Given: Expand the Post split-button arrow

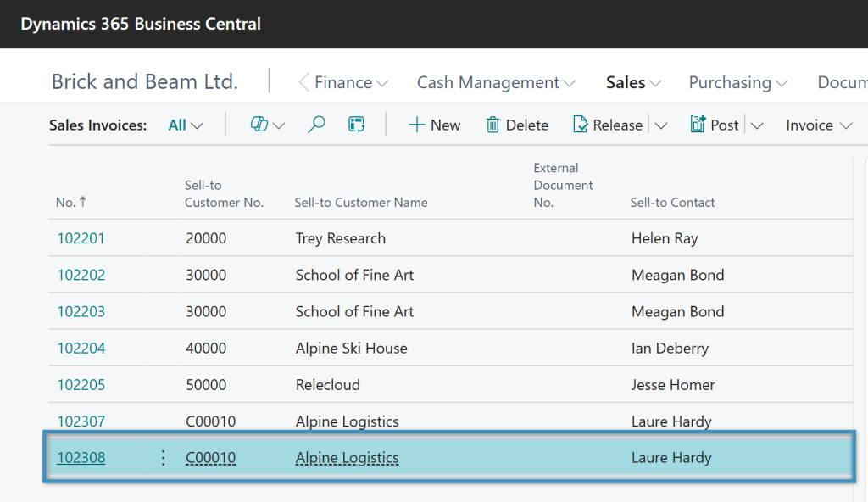Looking at the screenshot, I should [757, 126].
